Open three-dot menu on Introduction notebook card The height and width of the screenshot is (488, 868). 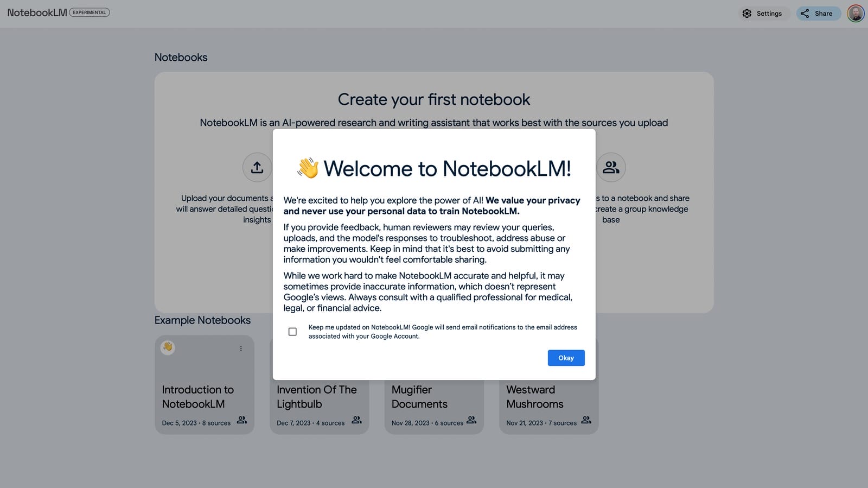tap(241, 348)
